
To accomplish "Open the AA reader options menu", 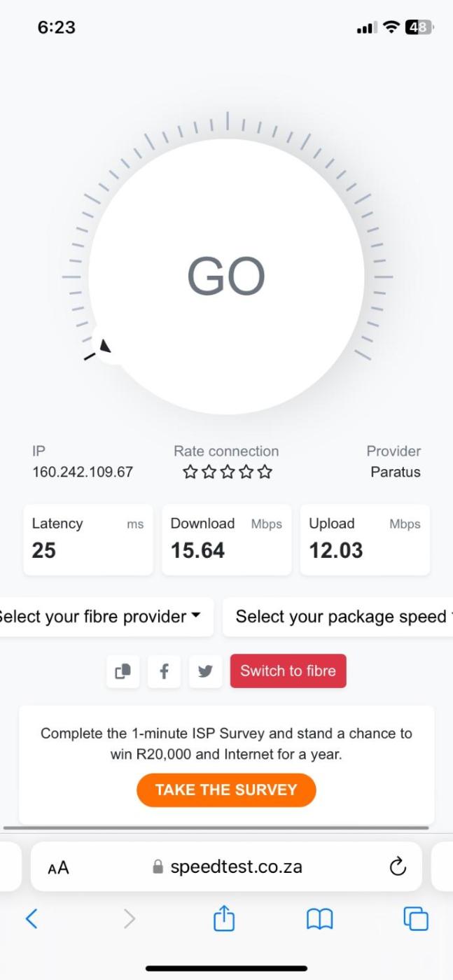I will [59, 868].
